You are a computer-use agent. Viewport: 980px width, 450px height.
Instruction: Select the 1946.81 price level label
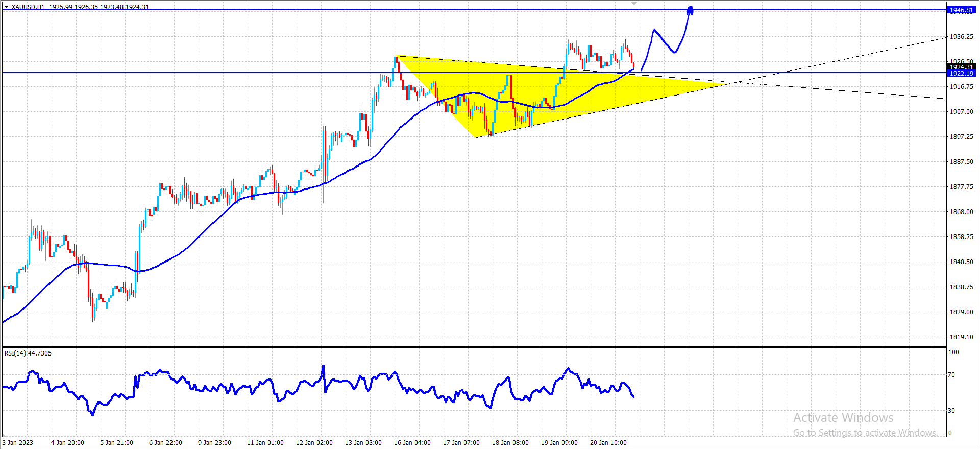[961, 10]
